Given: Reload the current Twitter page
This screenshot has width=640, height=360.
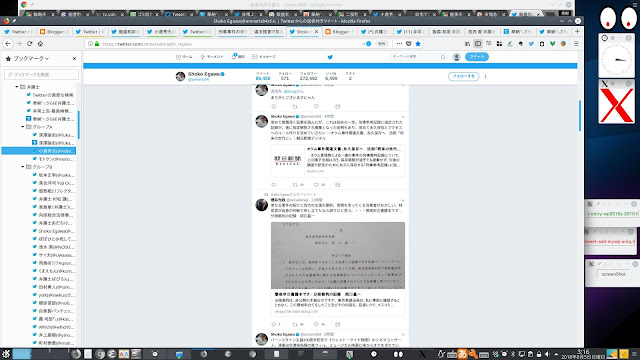Looking at the screenshot, I should 29,44.
